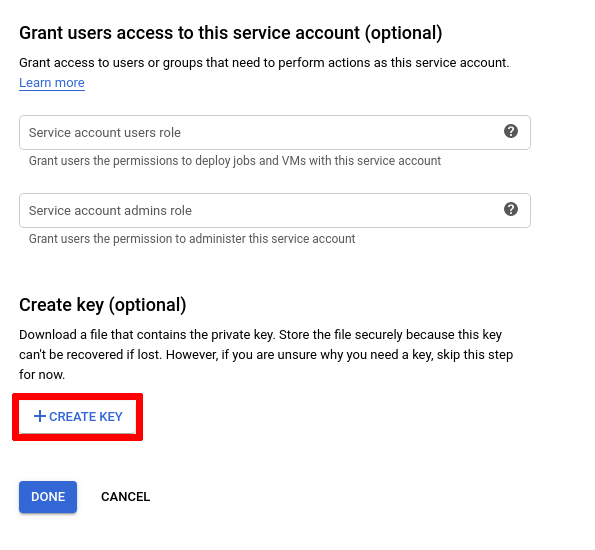Image resolution: width=595 pixels, height=550 pixels.
Task: Click the CANCEL button
Action: (x=126, y=497)
